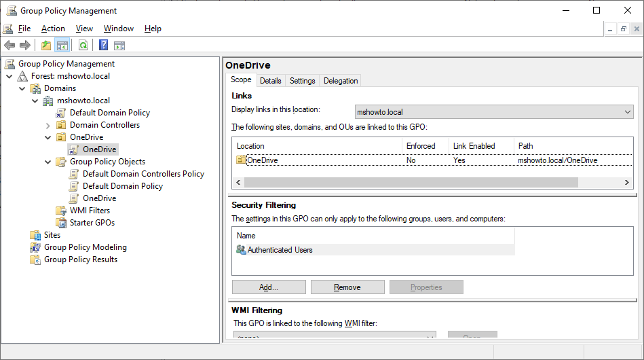Click the Group Policy Modeling icon
Viewport: 644px width, 360px height.
35,247
